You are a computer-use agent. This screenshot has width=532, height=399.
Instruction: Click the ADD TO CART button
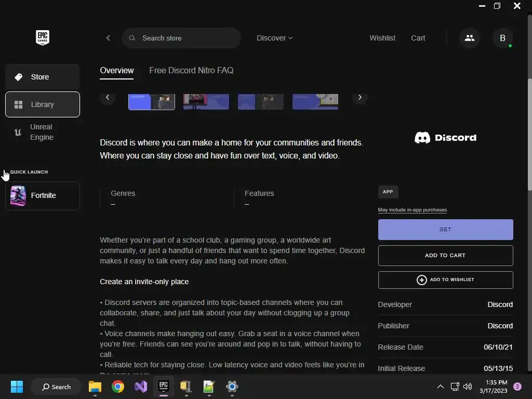pyautogui.click(x=445, y=256)
